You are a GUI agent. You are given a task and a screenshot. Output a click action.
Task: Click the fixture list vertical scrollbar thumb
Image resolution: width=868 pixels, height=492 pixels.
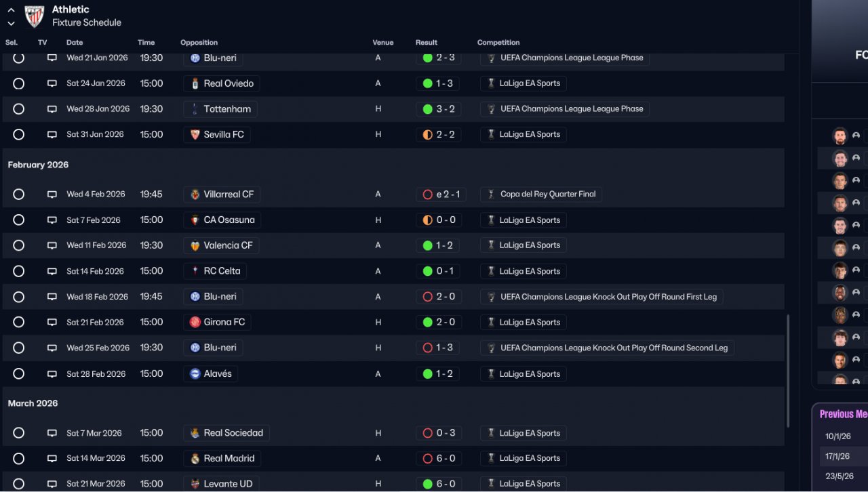coord(787,371)
